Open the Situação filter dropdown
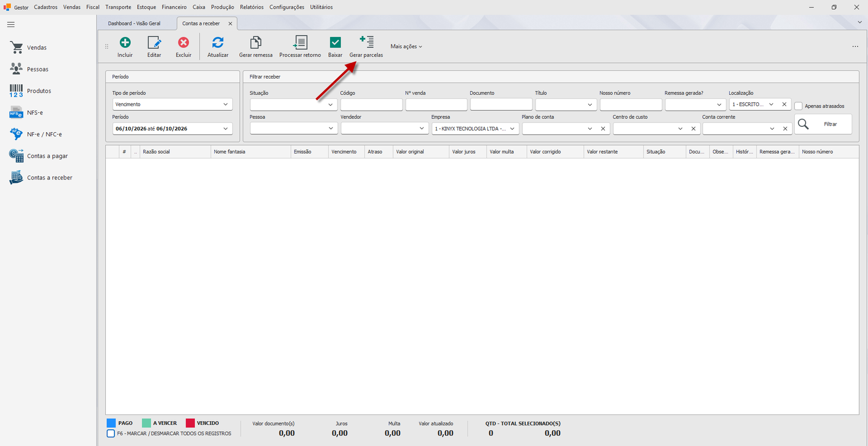 point(293,104)
